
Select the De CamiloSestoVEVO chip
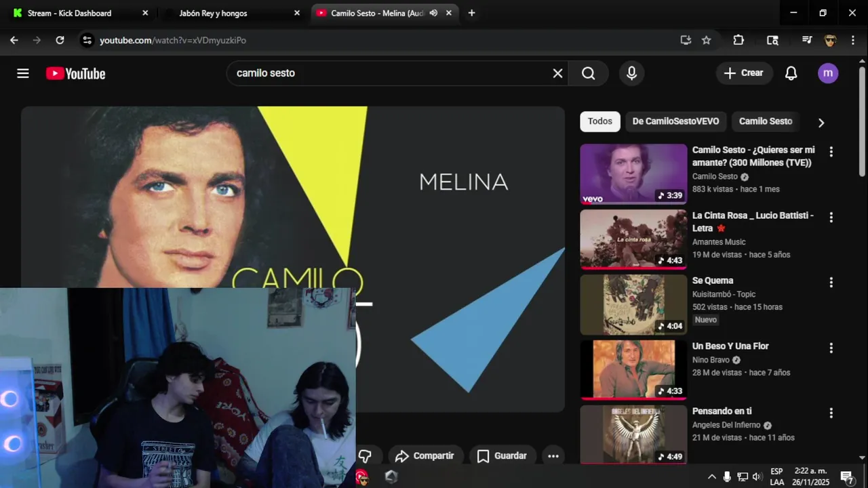(675, 121)
